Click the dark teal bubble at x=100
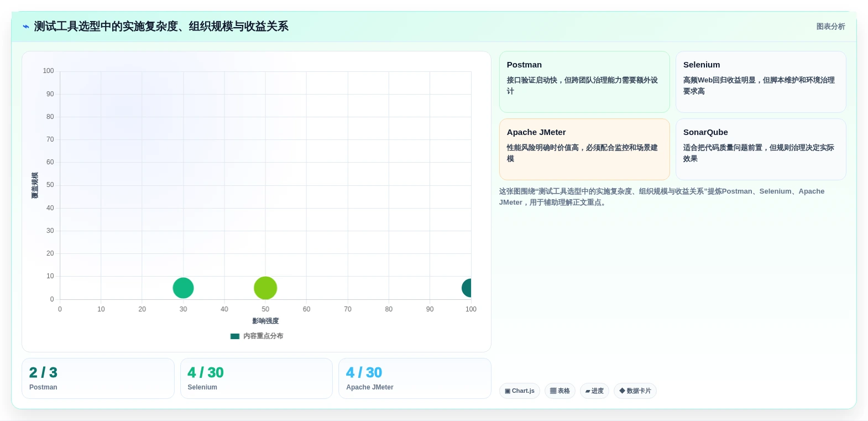This screenshot has height=421, width=868. pos(467,288)
